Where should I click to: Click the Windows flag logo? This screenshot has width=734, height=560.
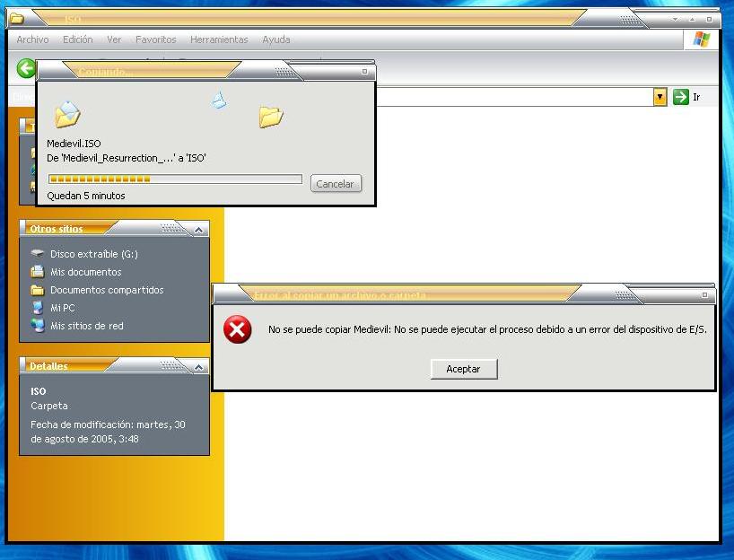click(701, 39)
